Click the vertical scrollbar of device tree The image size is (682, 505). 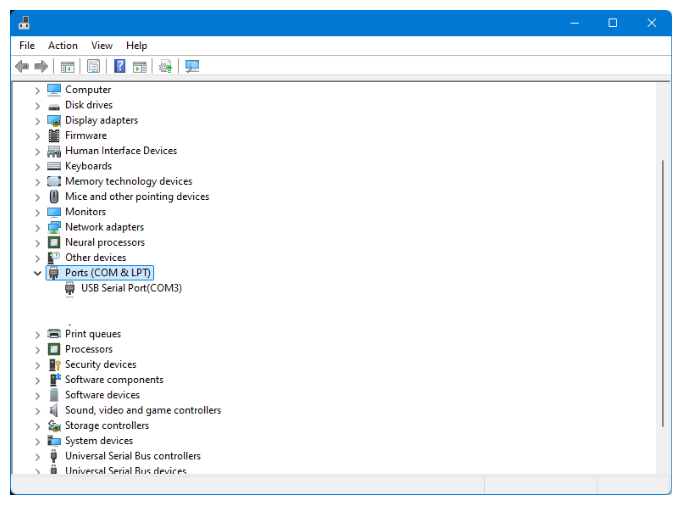point(663,290)
